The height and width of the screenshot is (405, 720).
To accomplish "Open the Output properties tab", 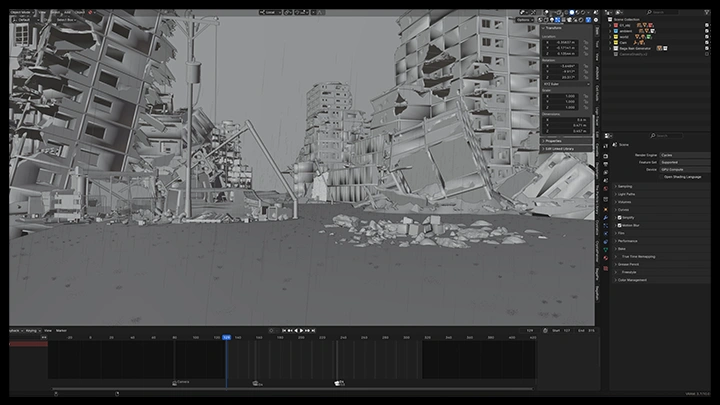I will 606,164.
